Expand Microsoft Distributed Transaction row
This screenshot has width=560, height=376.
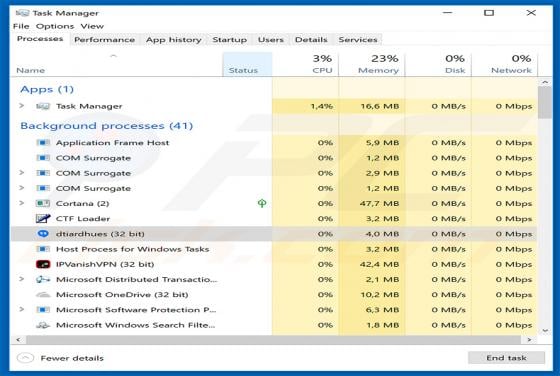(x=22, y=279)
